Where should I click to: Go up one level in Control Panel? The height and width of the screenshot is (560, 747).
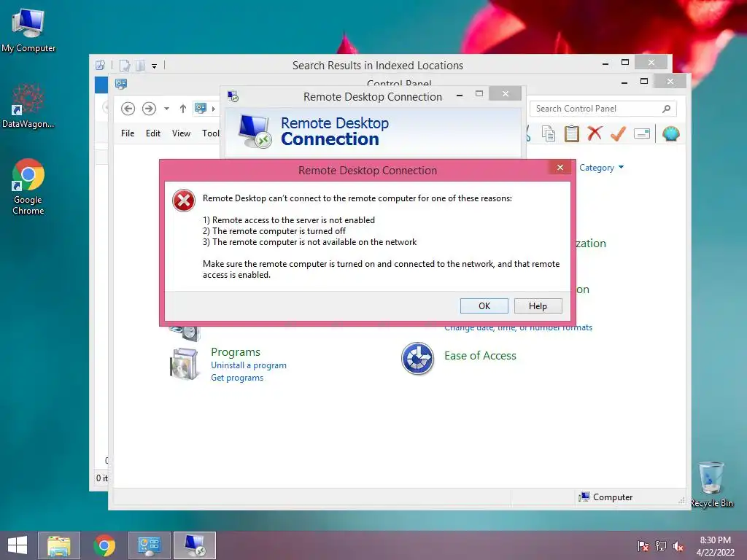tap(183, 109)
